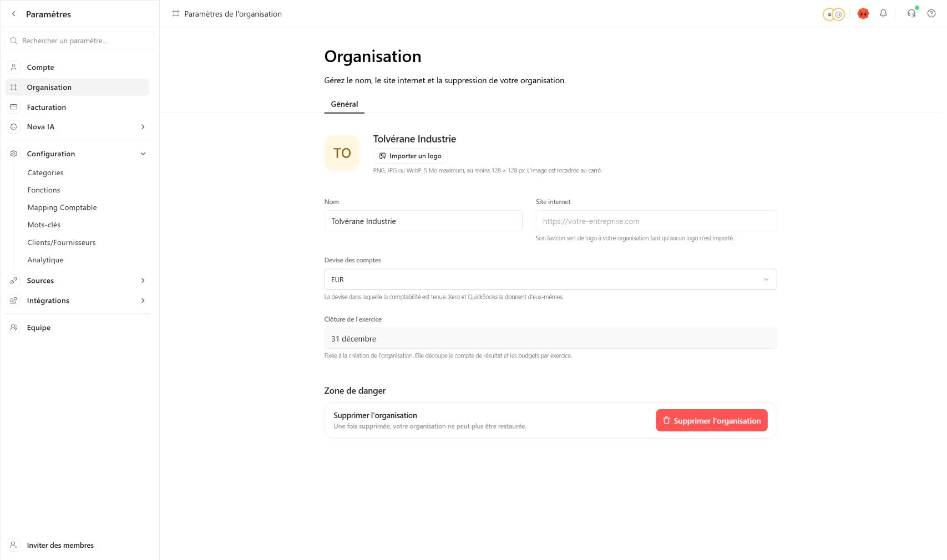Open Equipe in the sidebar

77,328
